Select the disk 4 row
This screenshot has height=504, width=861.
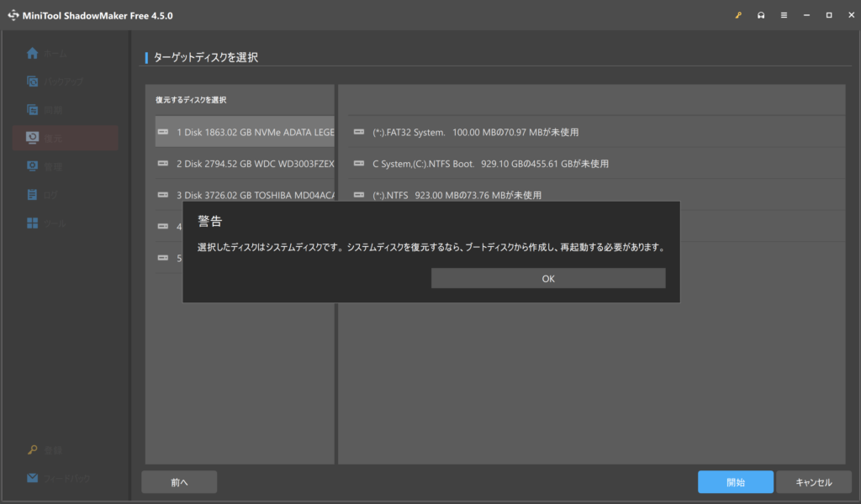pos(169,226)
